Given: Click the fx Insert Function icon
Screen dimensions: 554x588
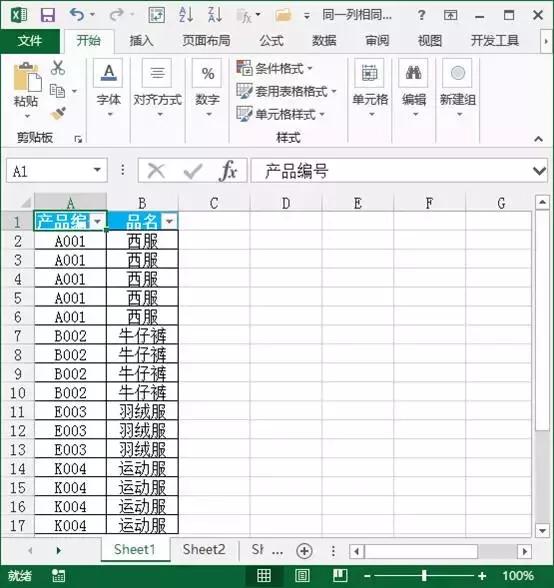Looking at the screenshot, I should 228,171.
